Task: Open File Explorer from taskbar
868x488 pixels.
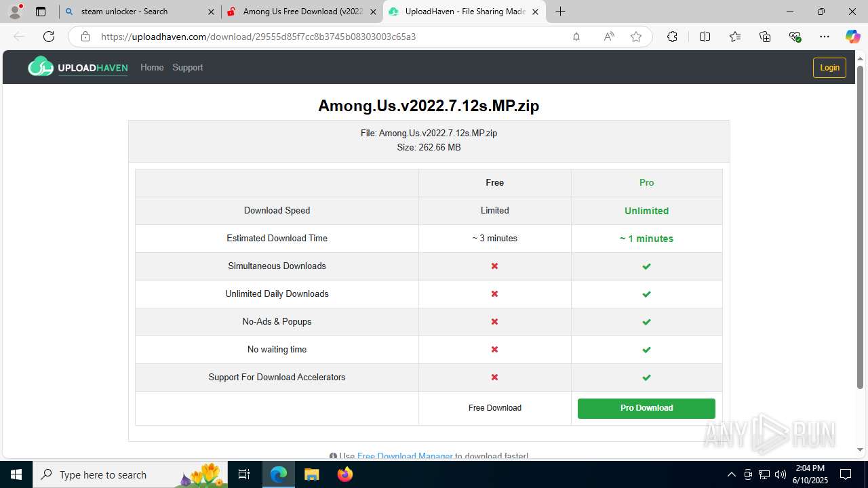Action: [x=311, y=474]
